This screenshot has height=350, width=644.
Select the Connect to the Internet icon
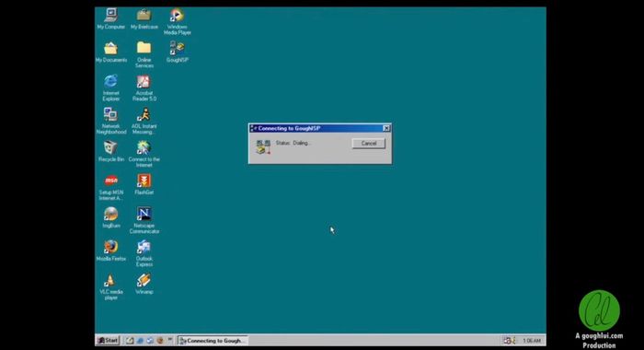tap(144, 154)
